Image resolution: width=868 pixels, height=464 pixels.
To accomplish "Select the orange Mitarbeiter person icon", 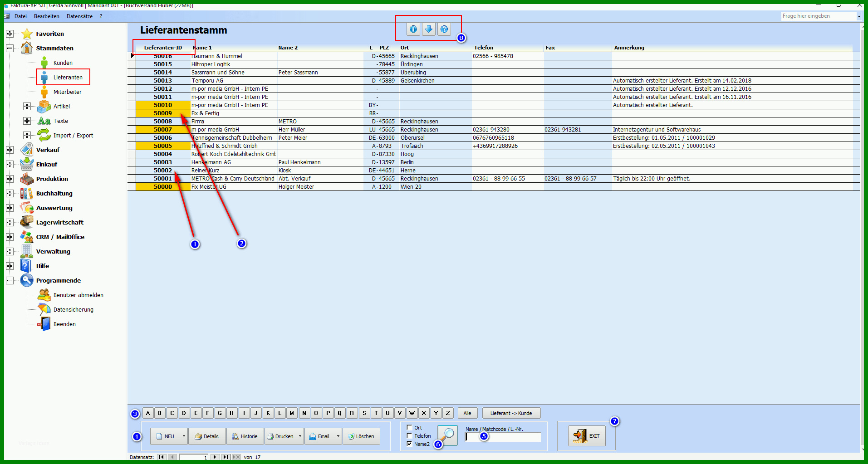I will [44, 92].
